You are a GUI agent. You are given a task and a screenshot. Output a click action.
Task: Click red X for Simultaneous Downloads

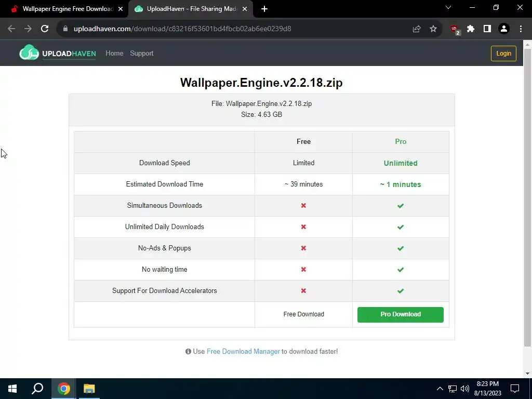coord(303,206)
